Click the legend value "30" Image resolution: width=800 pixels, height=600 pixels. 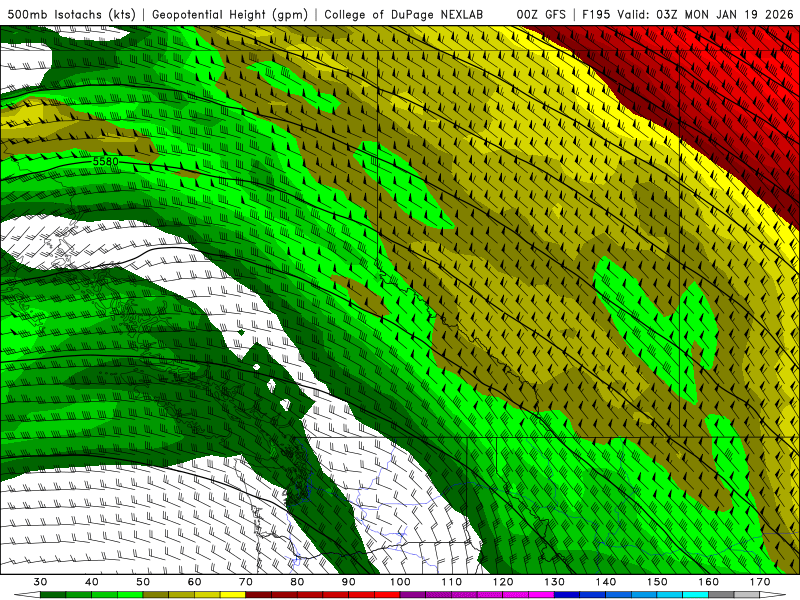(40, 582)
